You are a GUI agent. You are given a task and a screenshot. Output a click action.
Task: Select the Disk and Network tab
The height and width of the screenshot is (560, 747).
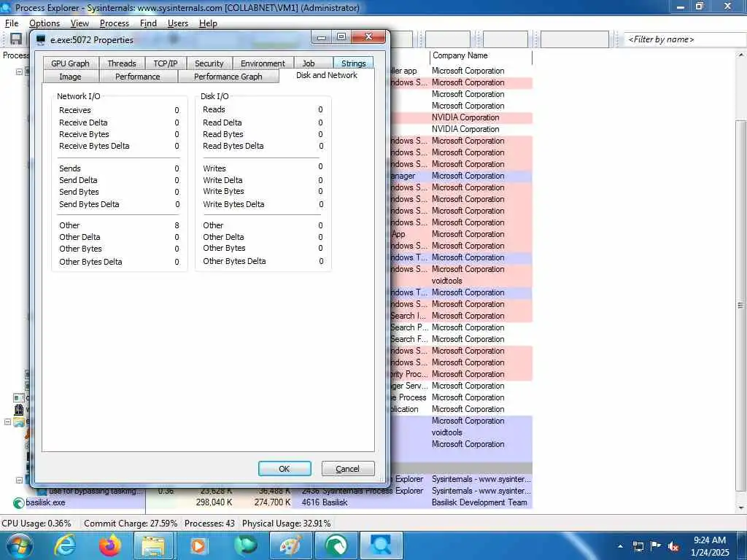click(327, 75)
